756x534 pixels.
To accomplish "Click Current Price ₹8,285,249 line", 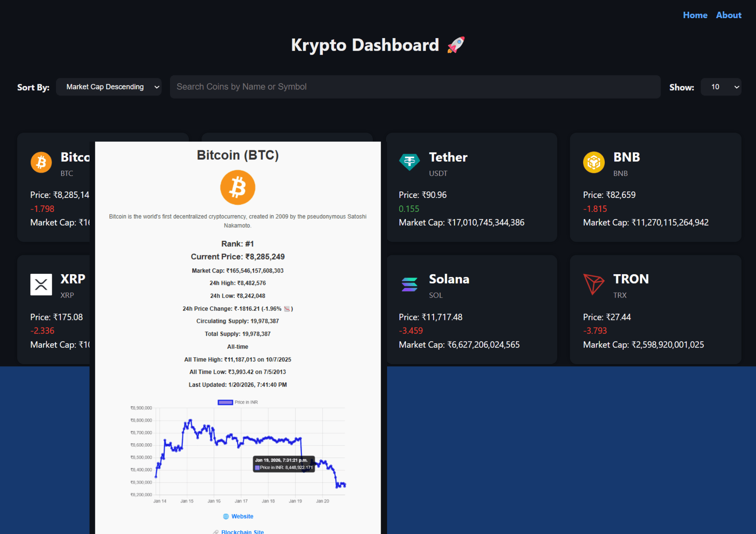I will (238, 257).
